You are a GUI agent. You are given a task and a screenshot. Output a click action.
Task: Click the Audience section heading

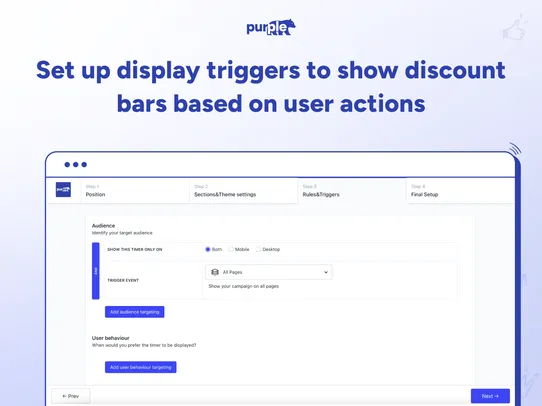pos(103,226)
